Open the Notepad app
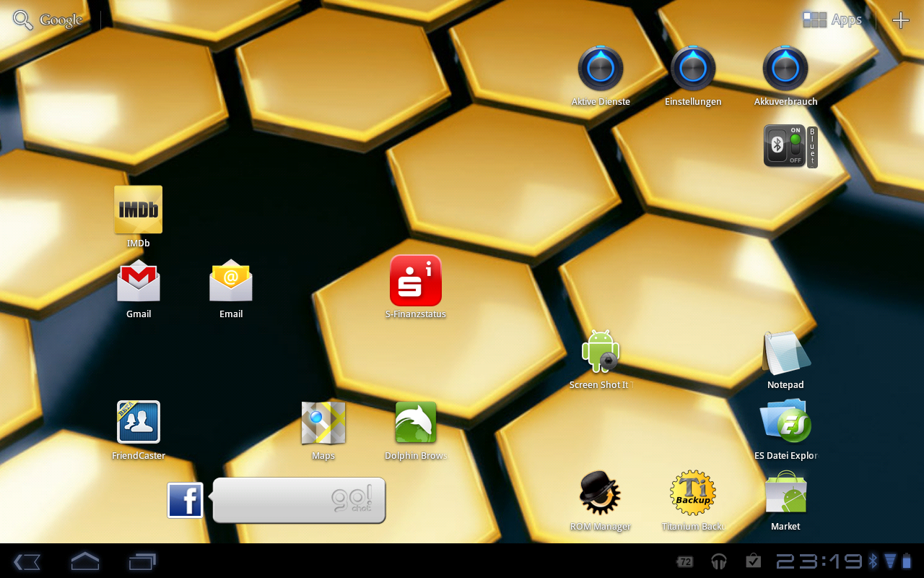The height and width of the screenshot is (578, 924). pyautogui.click(x=786, y=352)
